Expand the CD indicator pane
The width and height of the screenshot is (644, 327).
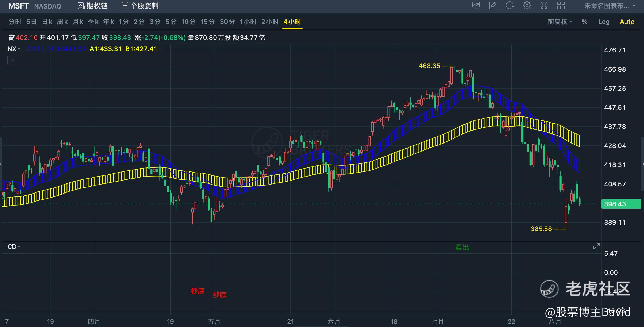[596, 246]
